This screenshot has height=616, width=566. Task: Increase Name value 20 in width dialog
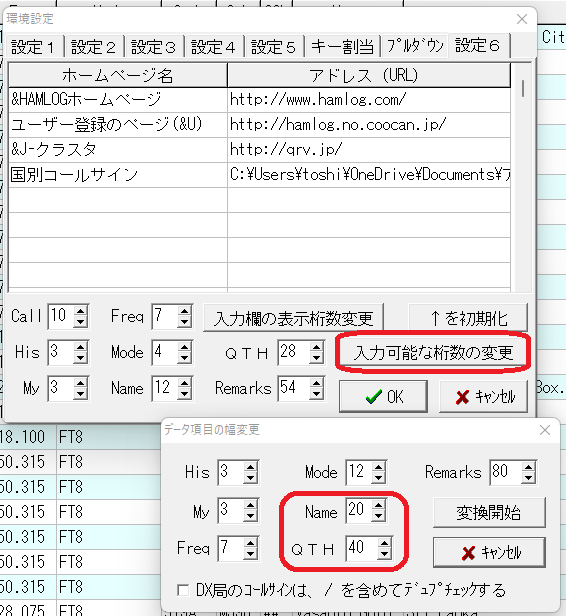[x=379, y=505]
